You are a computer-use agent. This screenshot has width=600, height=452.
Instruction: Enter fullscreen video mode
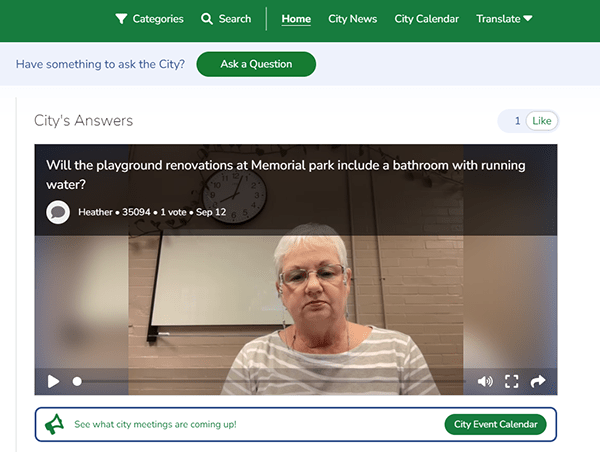512,381
